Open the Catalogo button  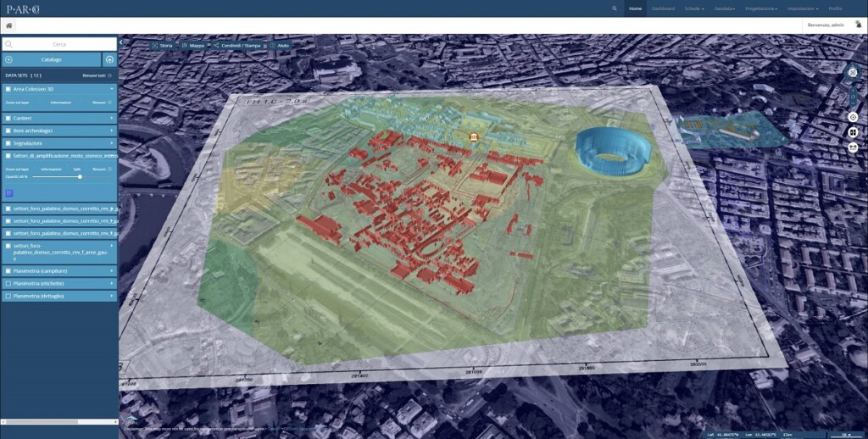point(52,60)
